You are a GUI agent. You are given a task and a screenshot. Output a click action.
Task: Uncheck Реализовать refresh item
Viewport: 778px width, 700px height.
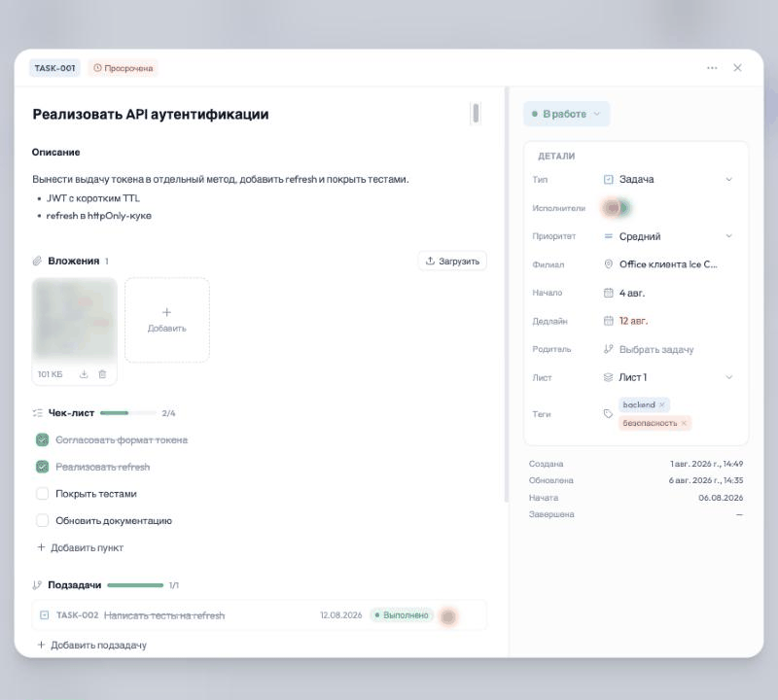(x=42, y=467)
